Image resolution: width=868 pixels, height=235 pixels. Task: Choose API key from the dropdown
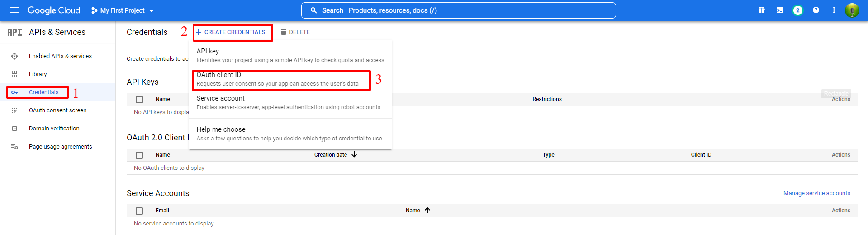click(290, 55)
